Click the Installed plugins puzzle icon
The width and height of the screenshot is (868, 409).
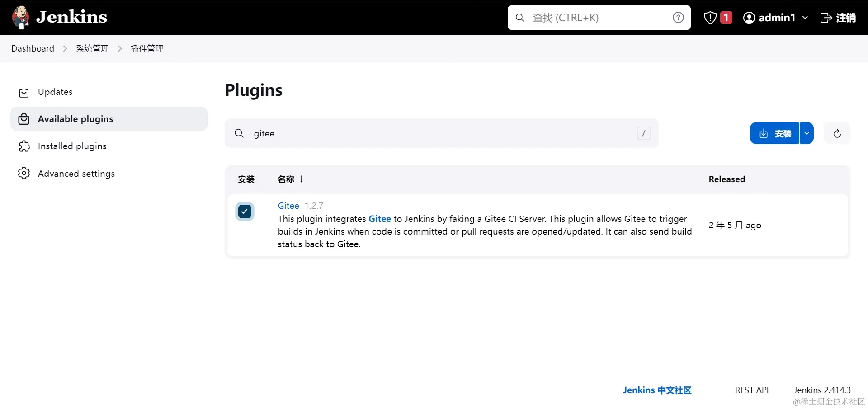24,146
